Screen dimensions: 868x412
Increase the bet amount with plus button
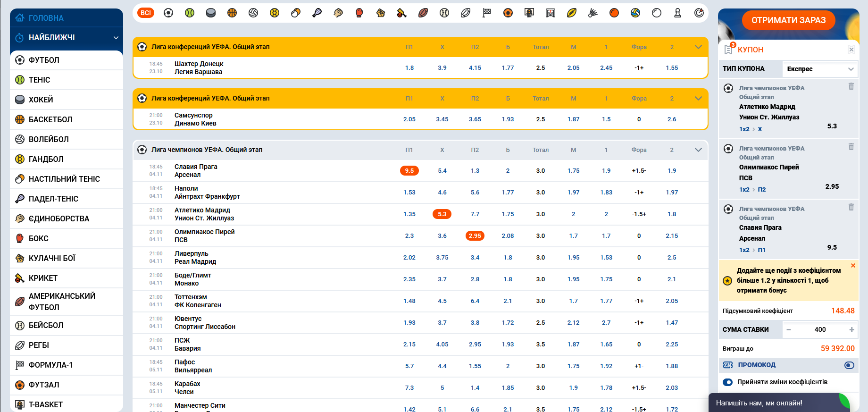tap(851, 329)
